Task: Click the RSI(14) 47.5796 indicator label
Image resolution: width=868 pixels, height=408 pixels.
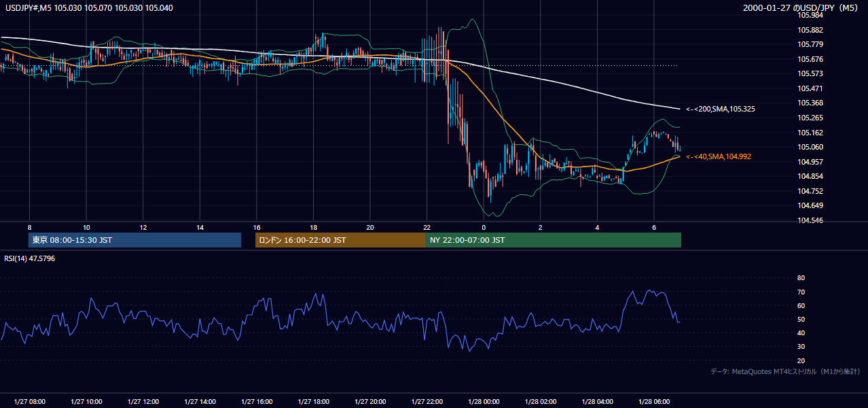Action: click(30, 258)
